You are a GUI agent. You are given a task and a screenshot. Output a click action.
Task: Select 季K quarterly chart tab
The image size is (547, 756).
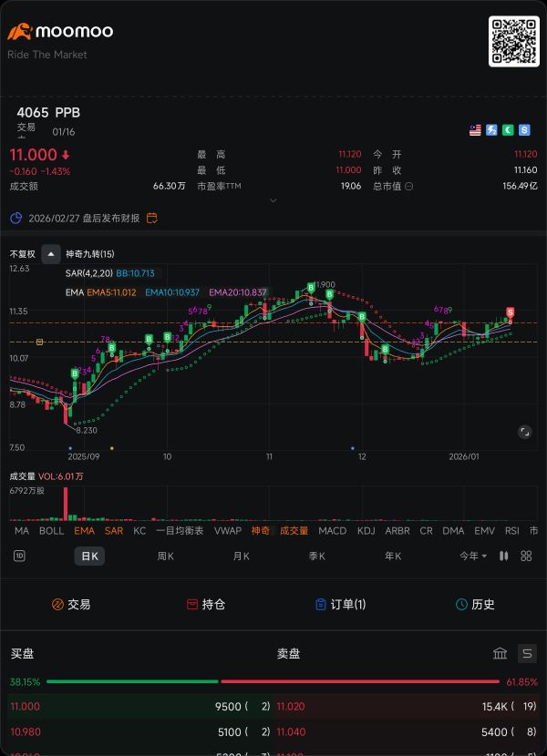tap(317, 557)
